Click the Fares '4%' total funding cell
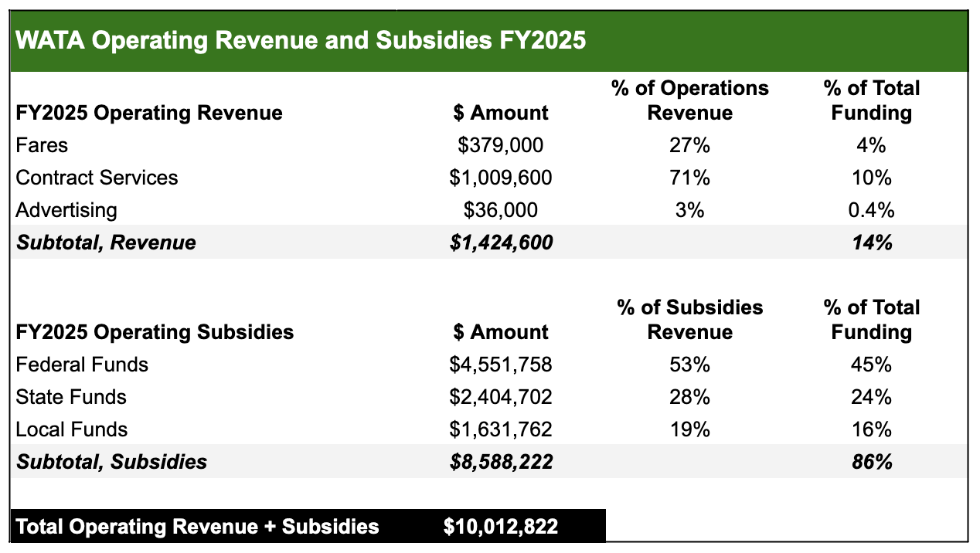 871,145
